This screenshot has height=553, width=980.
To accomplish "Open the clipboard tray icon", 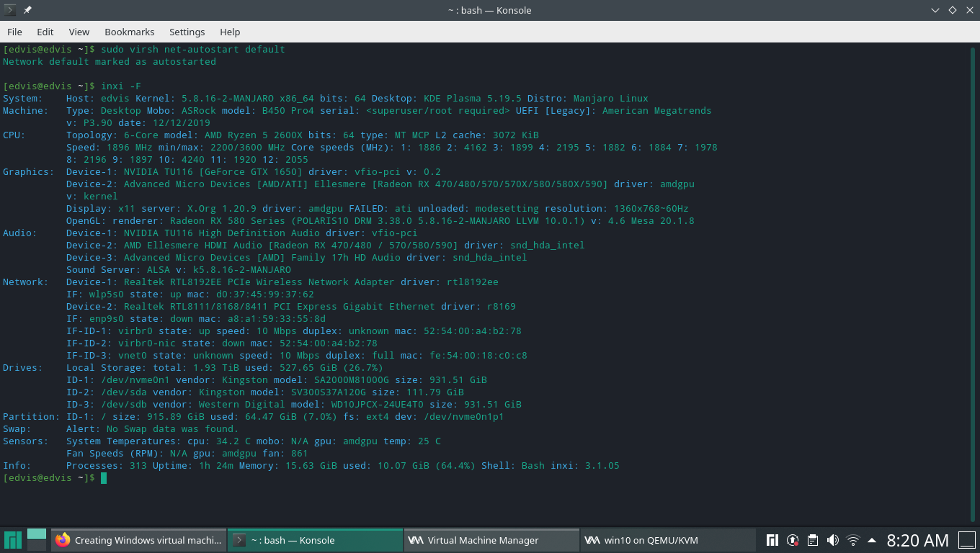I will (813, 540).
